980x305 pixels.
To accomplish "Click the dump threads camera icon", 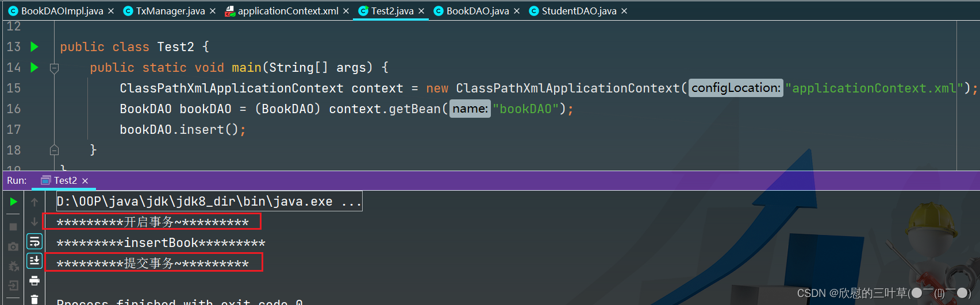I will click(x=13, y=246).
